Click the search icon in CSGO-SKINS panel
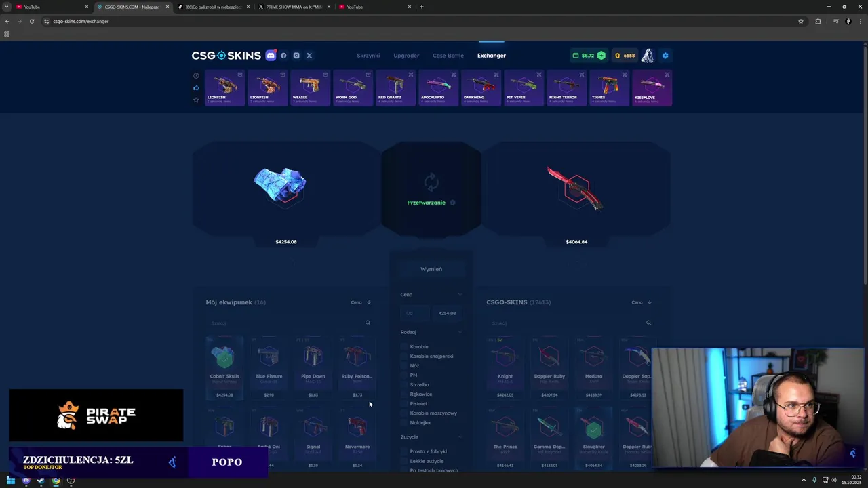The height and width of the screenshot is (488, 868). point(649,323)
